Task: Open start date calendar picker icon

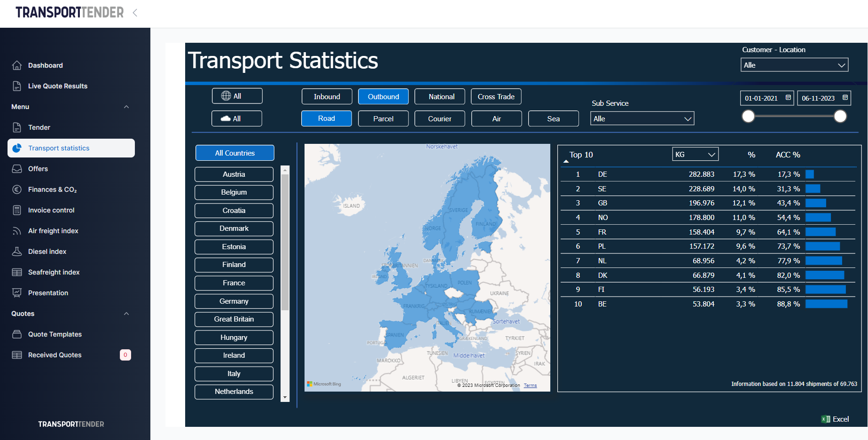Action: tap(788, 98)
